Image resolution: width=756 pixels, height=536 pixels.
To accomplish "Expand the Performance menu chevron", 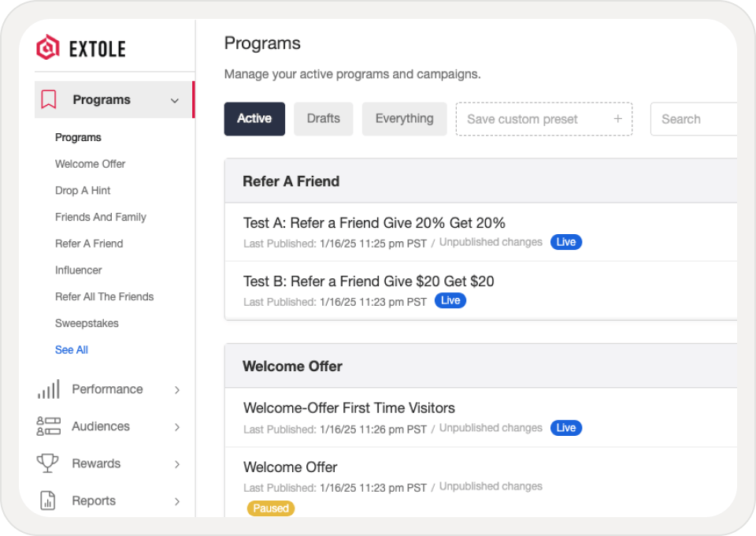I will (177, 390).
